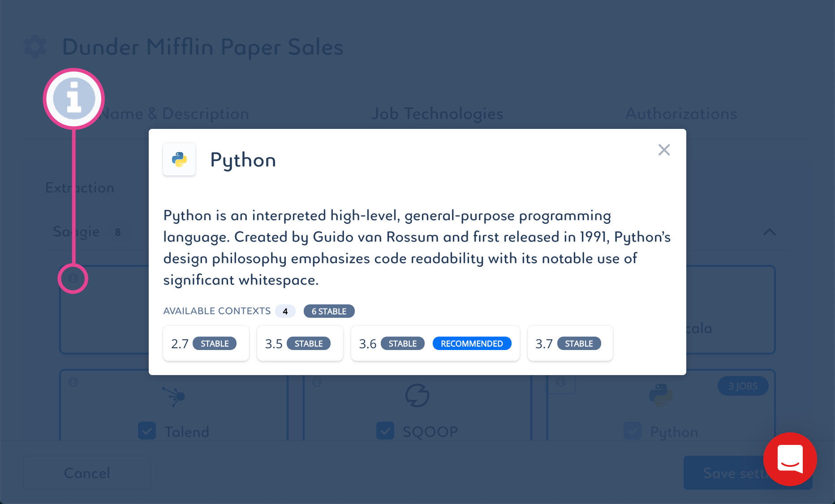This screenshot has width=835, height=504.
Task: Click the Python logo icon in dialog header
Action: [179, 159]
